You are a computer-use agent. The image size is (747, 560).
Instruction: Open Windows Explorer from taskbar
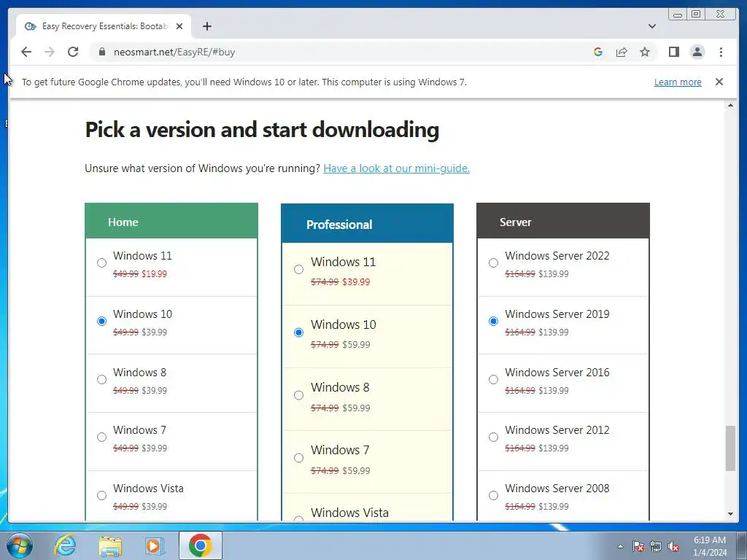pos(110,545)
